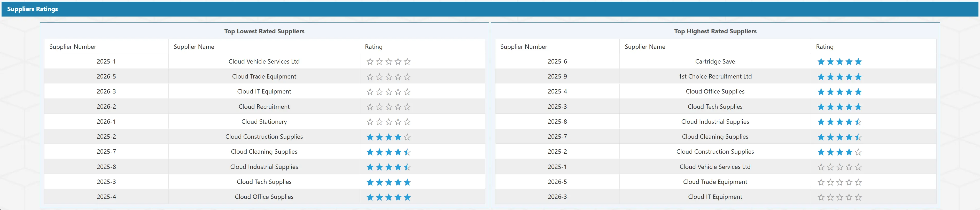Image resolution: width=980 pixels, height=210 pixels.
Task: Click the Suppliers Ratings panel title
Action: (32, 9)
